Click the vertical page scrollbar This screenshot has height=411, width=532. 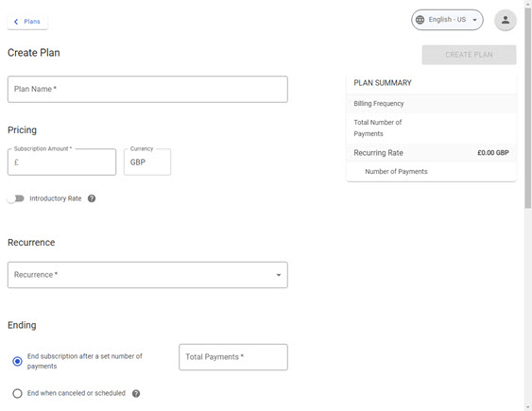(x=528, y=109)
